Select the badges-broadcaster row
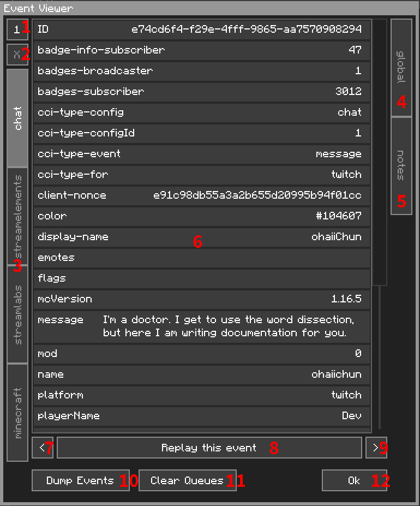Image resolution: width=420 pixels, height=506 pixels. (202, 70)
